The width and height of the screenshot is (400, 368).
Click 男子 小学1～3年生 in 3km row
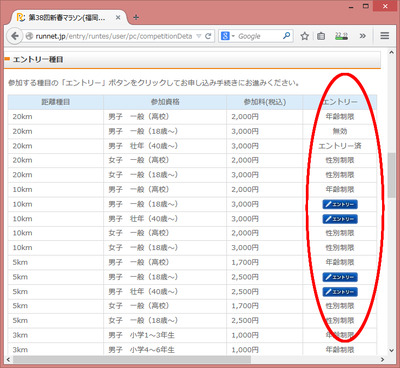pos(141,335)
